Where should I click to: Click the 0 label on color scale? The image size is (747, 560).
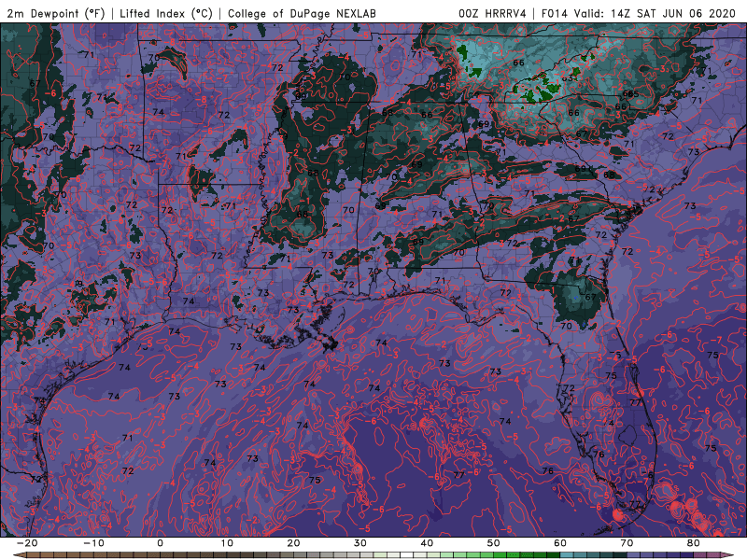tap(160, 543)
